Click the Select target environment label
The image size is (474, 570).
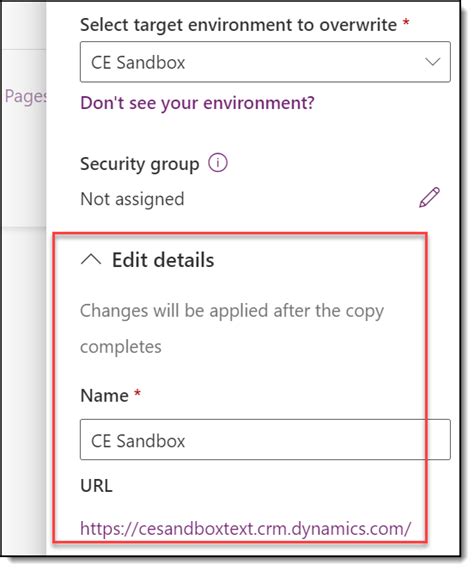click(238, 25)
